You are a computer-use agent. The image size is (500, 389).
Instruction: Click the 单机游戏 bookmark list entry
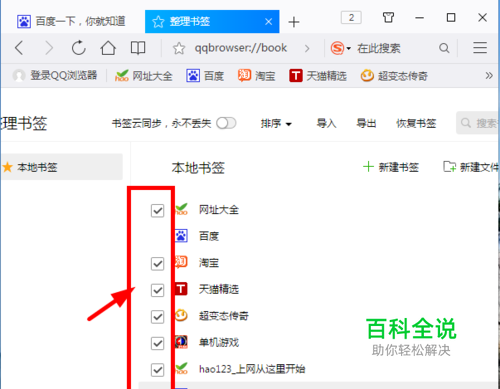click(x=219, y=342)
